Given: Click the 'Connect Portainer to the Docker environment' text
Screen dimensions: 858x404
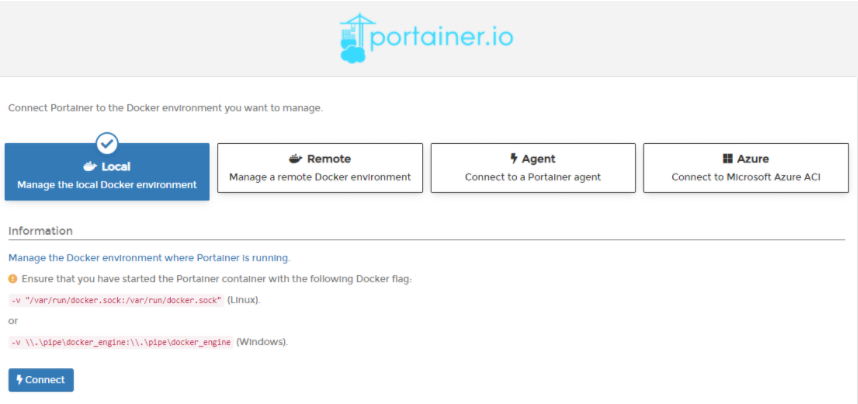Looking at the screenshot, I should (x=166, y=108).
